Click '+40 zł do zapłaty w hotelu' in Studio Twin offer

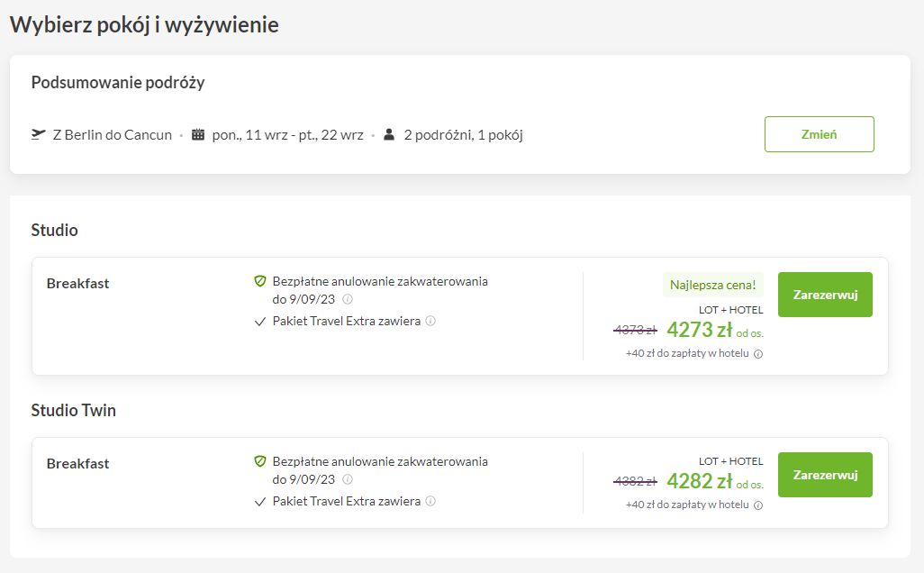(x=687, y=505)
